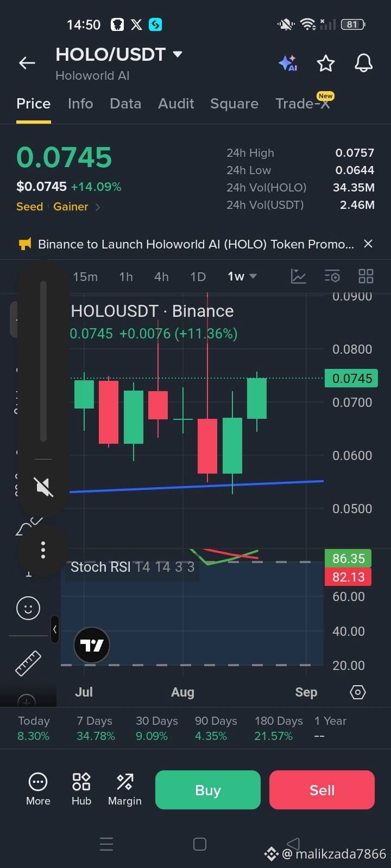Open Android recent apps menu button

coord(106,844)
